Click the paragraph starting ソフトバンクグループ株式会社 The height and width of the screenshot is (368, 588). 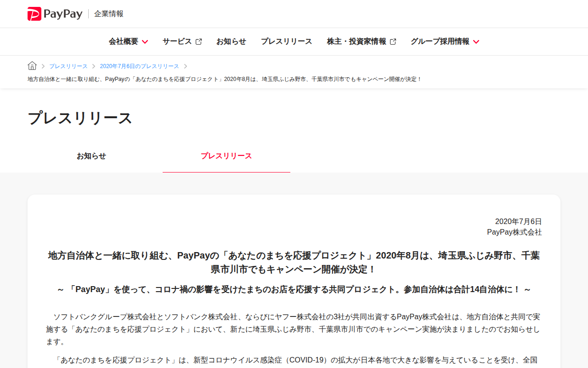(x=294, y=329)
